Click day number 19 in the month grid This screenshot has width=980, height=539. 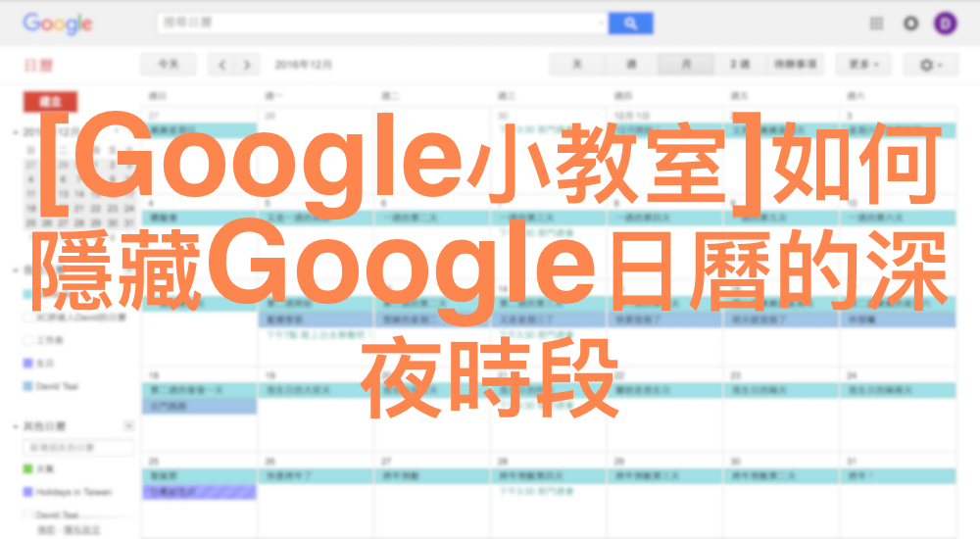point(270,375)
